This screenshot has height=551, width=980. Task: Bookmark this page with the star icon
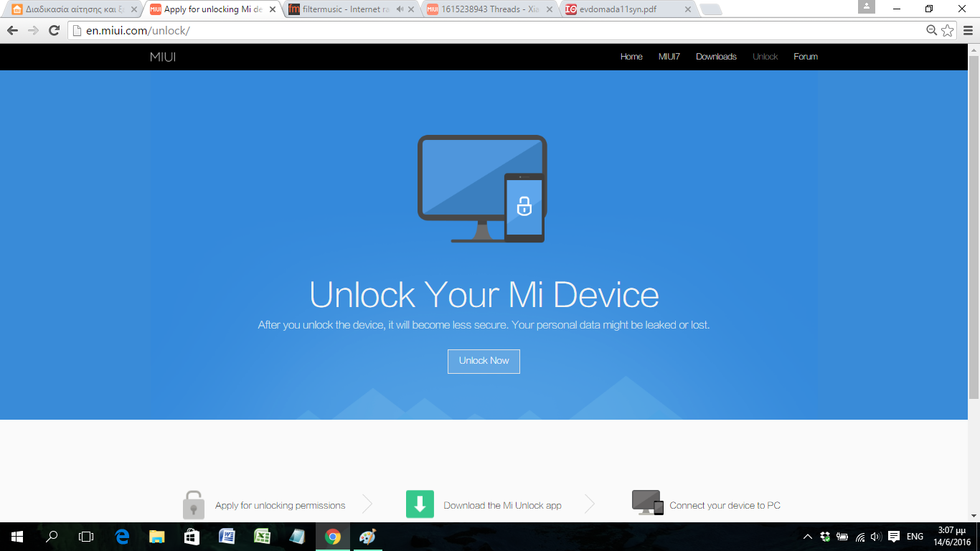(948, 30)
